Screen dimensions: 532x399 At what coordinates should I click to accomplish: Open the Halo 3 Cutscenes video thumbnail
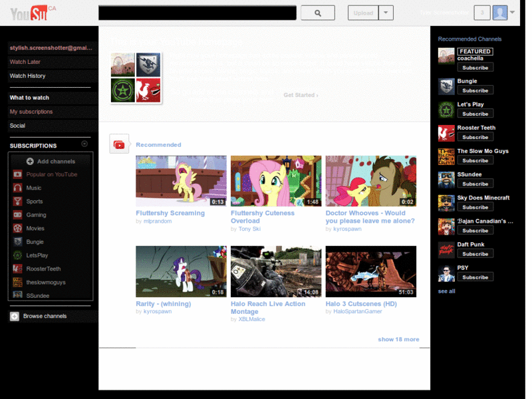(x=370, y=271)
